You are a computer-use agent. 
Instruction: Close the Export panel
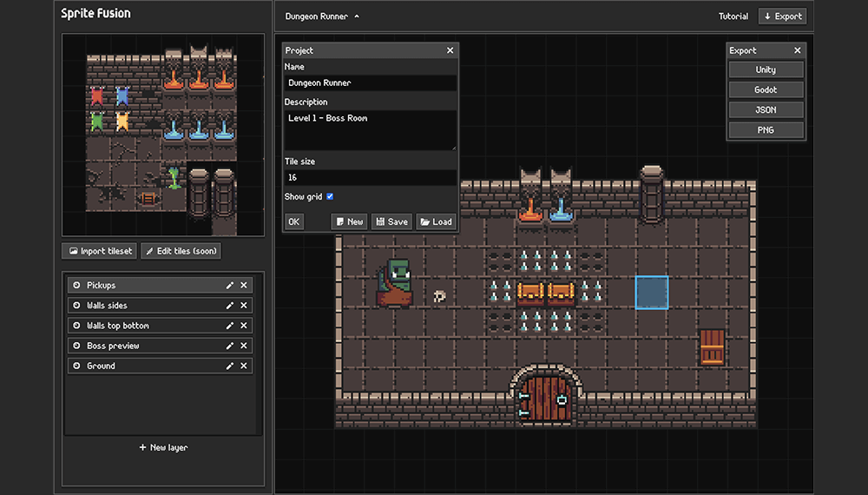[797, 51]
